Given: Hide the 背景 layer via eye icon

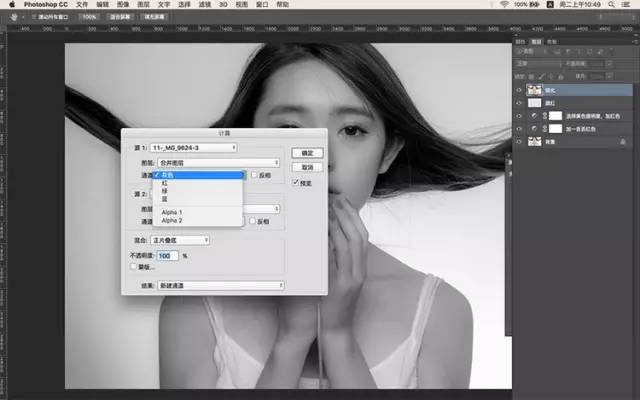Looking at the screenshot, I should 517,143.
